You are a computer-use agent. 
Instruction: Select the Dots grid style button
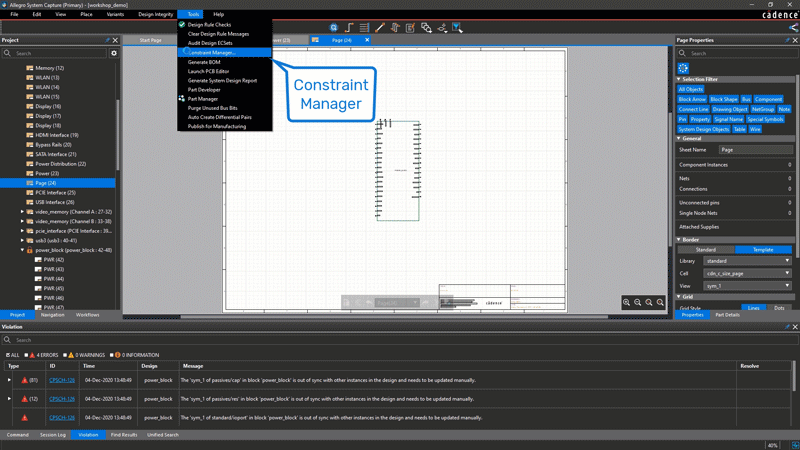coord(779,308)
